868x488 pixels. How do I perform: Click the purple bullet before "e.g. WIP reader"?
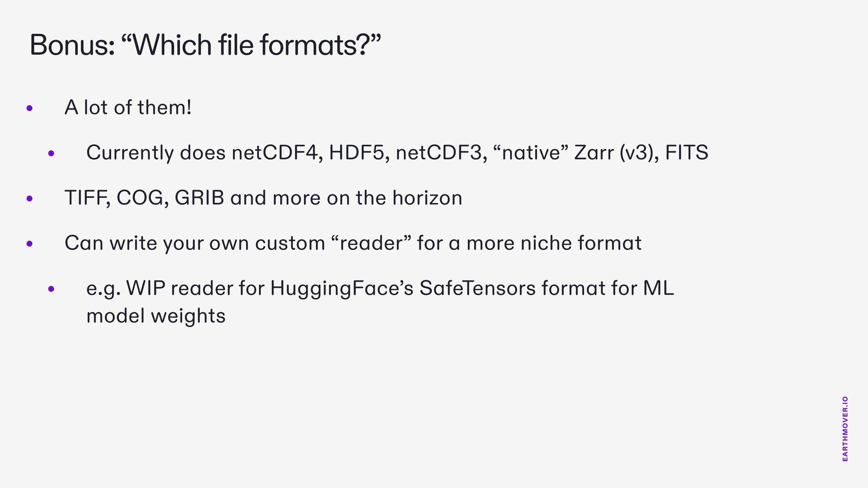tap(51, 289)
